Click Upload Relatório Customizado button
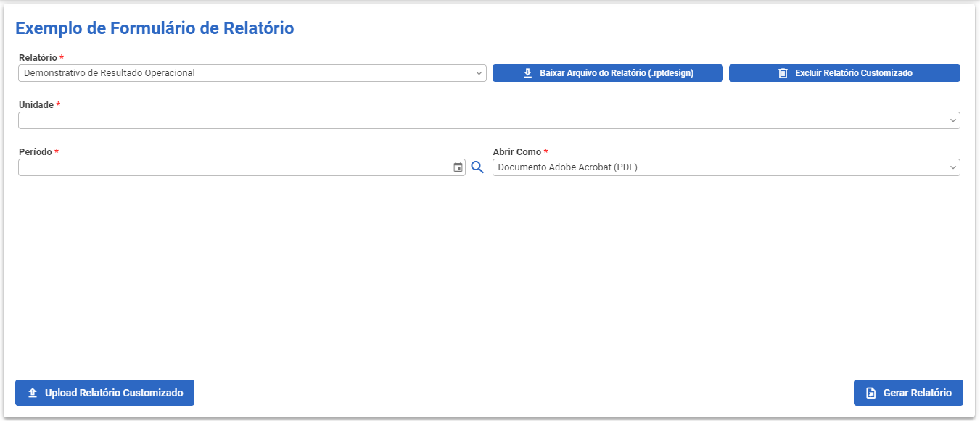This screenshot has height=421, width=980. click(104, 393)
